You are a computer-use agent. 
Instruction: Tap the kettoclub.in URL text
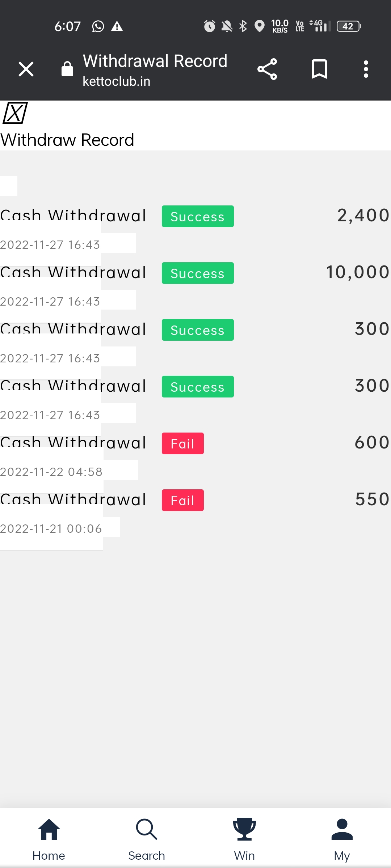pos(117,81)
